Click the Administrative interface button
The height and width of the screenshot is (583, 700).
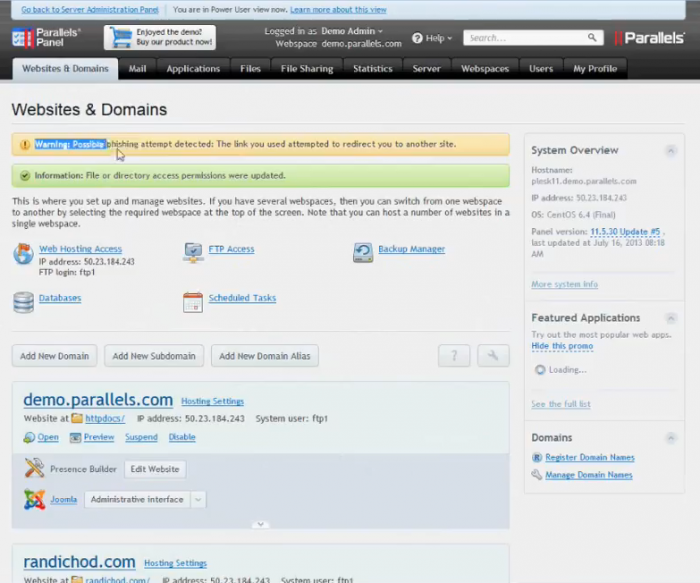[137, 500]
